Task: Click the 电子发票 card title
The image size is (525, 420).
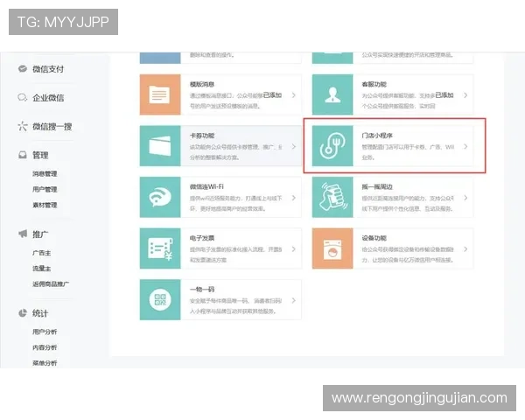Action: pos(202,238)
